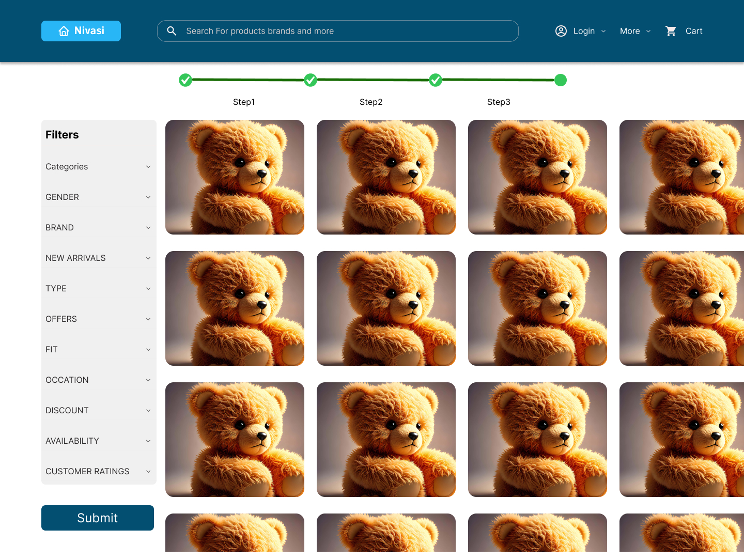This screenshot has width=744, height=560.
Task: Open third teddy bear in second row
Action: [537, 308]
